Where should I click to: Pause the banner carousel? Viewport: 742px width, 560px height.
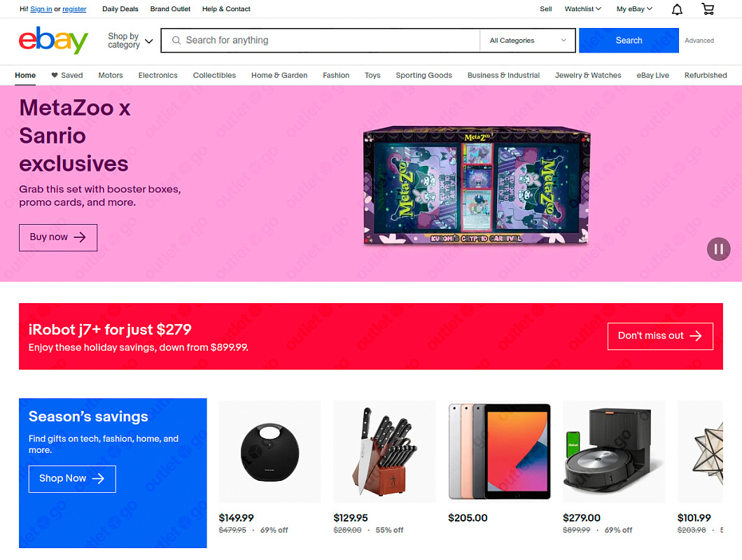(x=718, y=249)
